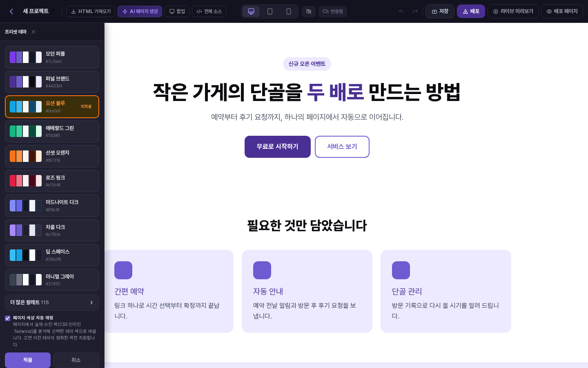Image resolution: width=588 pixels, height=368 pixels.
Task: Select the 오션 블루 theme preset
Action: [x=52, y=107]
